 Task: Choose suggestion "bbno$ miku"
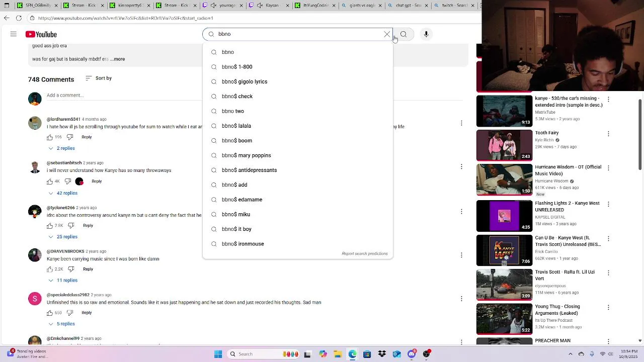[297, 214]
